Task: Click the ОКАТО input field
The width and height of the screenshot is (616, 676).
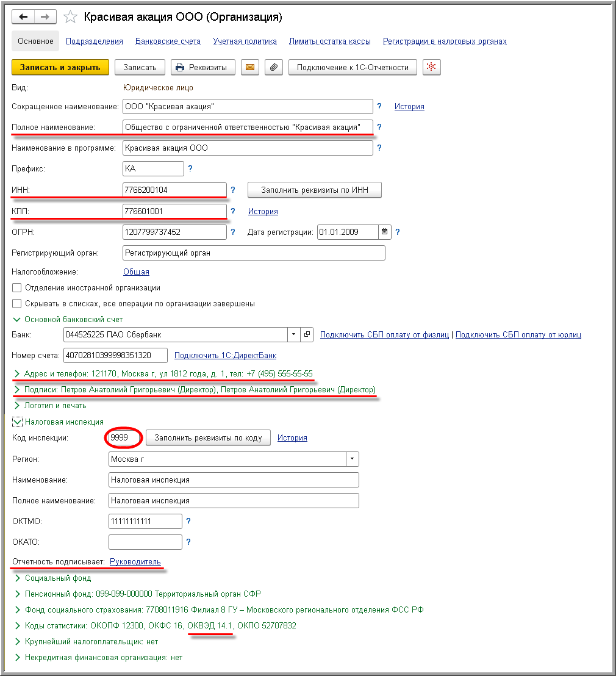Action: tap(145, 542)
